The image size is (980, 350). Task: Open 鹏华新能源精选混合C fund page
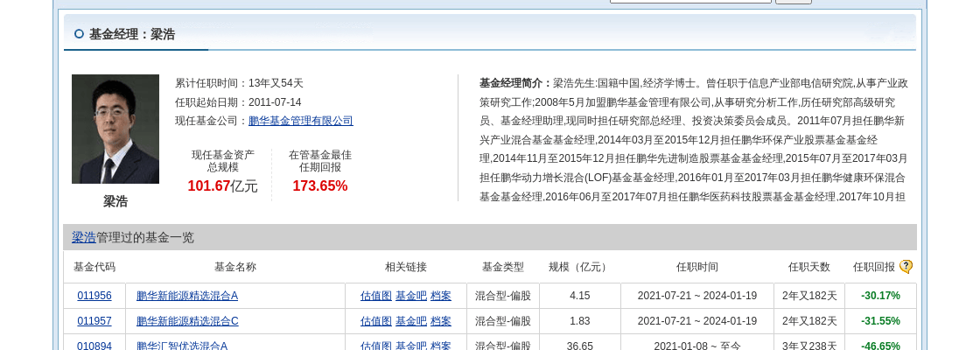187,321
